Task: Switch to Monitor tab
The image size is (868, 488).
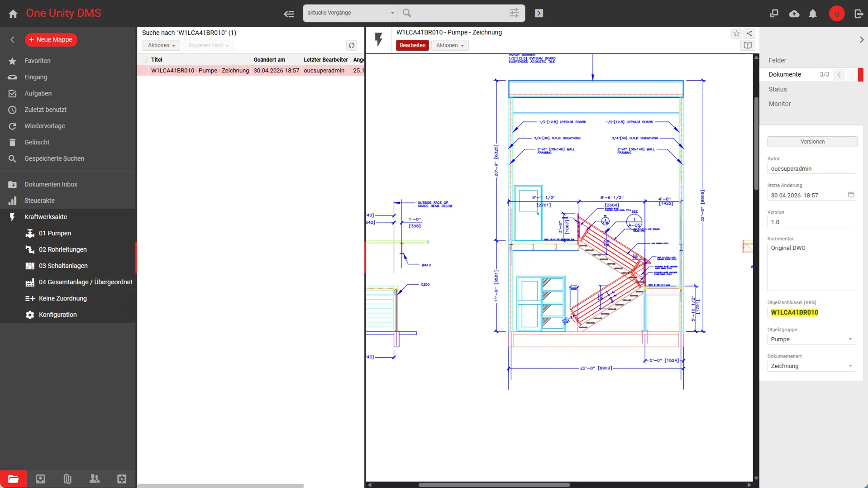Action: (779, 104)
